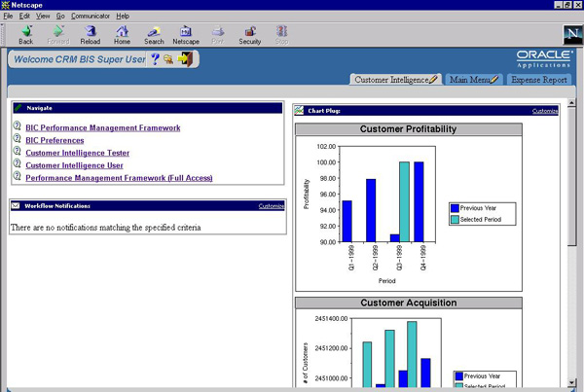The height and width of the screenshot is (392, 584).
Task: Click the Forward toolbar button
Action: (x=58, y=35)
